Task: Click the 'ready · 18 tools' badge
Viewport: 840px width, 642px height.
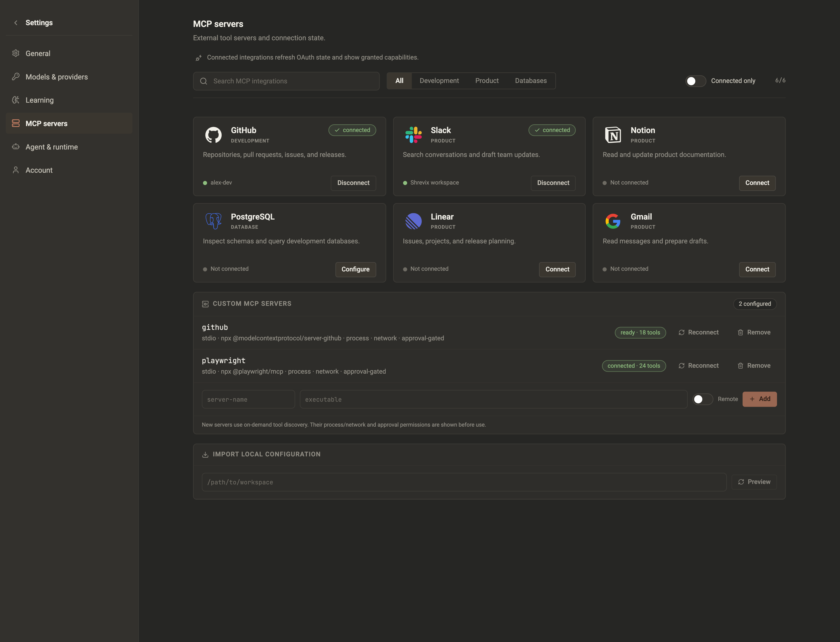Action: coord(640,333)
